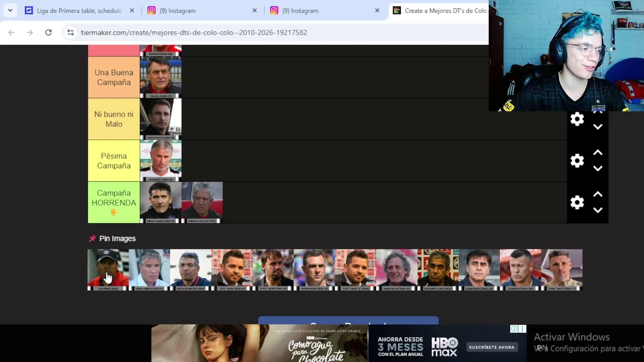The height and width of the screenshot is (362, 644).
Task: Switch to the second Instagram tab
Action: pos(325,11)
